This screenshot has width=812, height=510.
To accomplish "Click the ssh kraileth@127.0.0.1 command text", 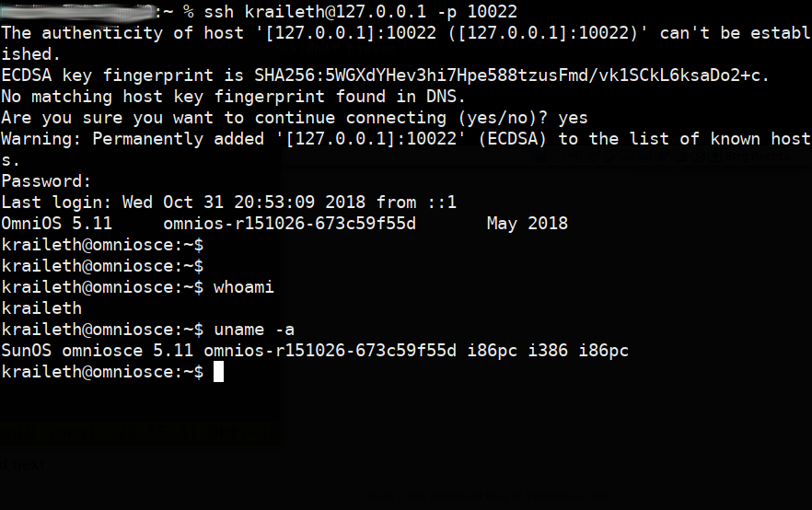I will 327,12.
